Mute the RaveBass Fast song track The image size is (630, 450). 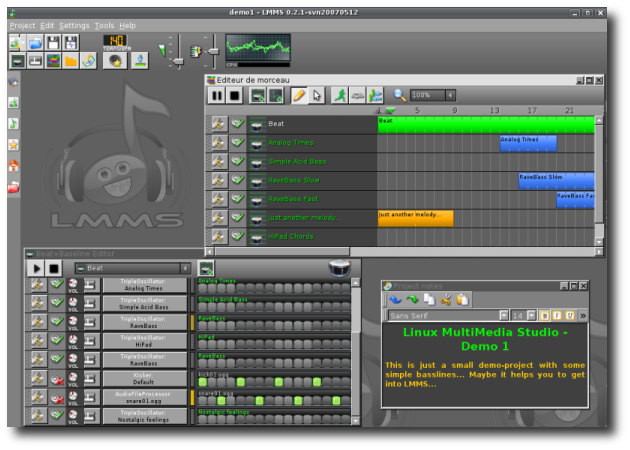click(x=237, y=198)
